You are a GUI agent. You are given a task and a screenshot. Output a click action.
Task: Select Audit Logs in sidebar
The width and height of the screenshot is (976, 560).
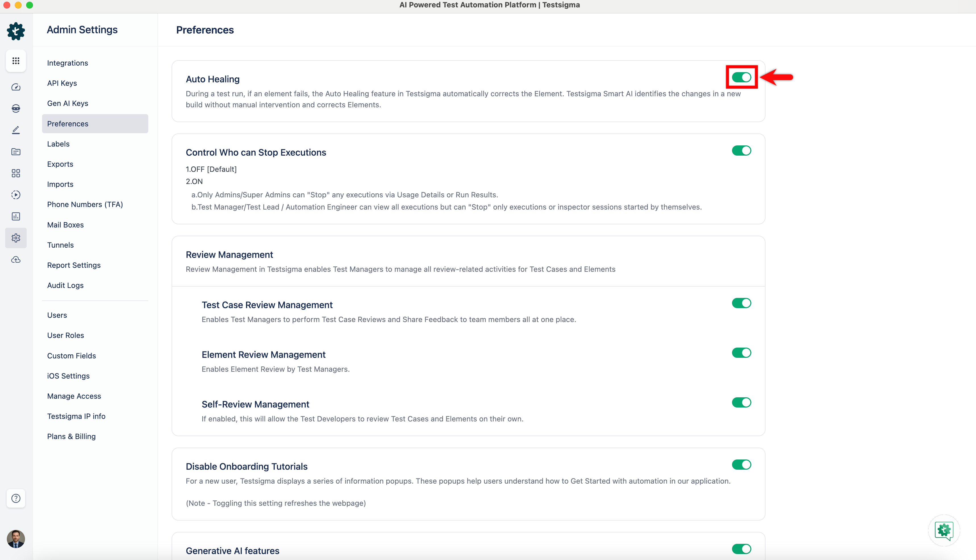65,285
